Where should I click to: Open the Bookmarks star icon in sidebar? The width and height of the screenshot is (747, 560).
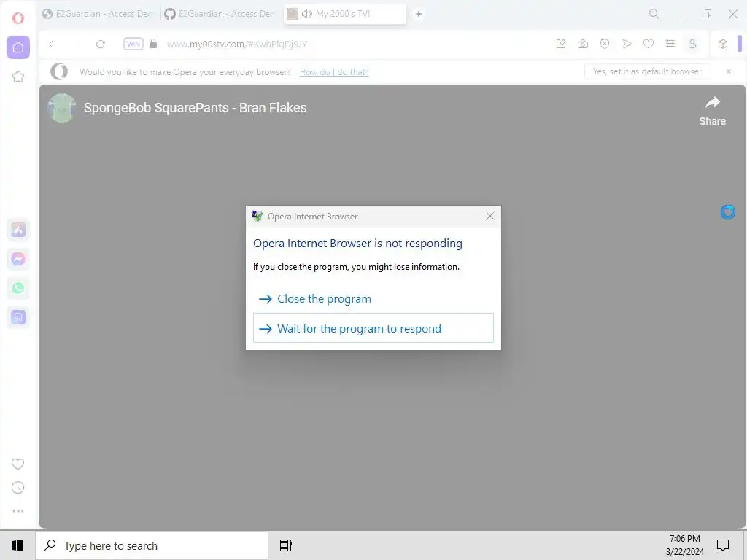[18, 77]
